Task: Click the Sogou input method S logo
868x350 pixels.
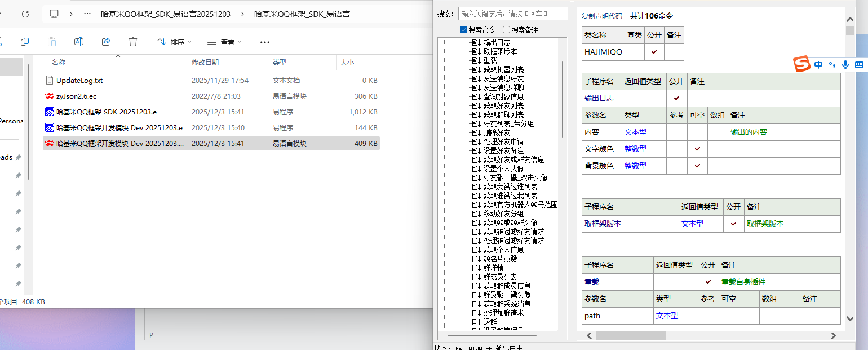Action: 801,65
